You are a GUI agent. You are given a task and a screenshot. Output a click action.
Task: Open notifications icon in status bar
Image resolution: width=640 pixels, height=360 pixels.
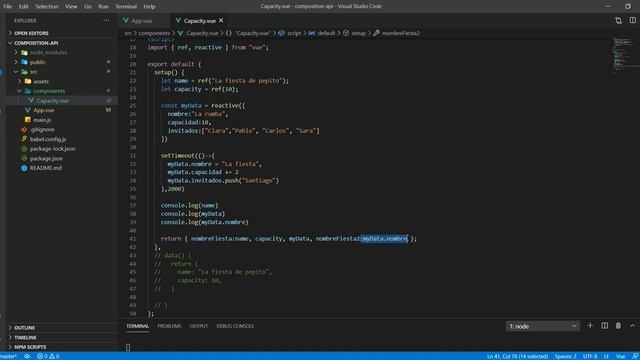point(635,356)
